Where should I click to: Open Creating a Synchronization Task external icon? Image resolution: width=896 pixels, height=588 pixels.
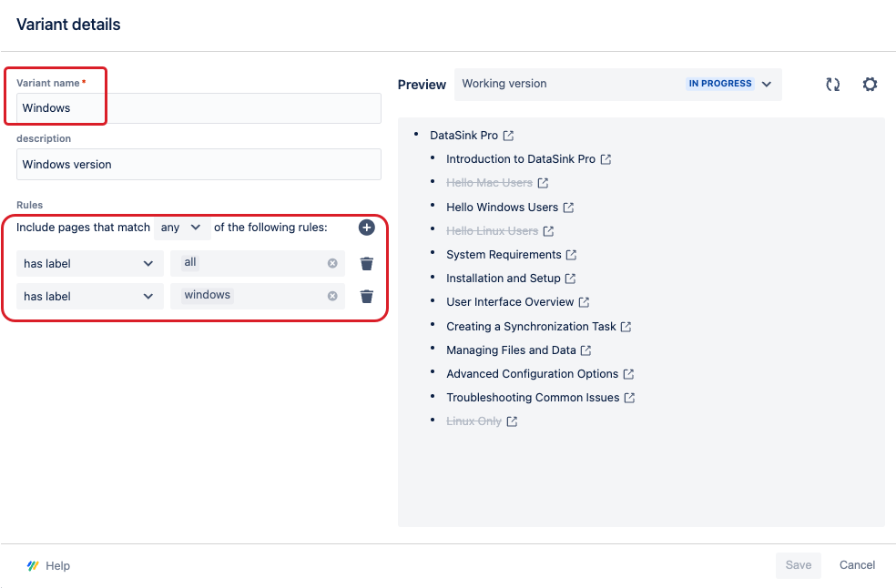[x=626, y=327]
